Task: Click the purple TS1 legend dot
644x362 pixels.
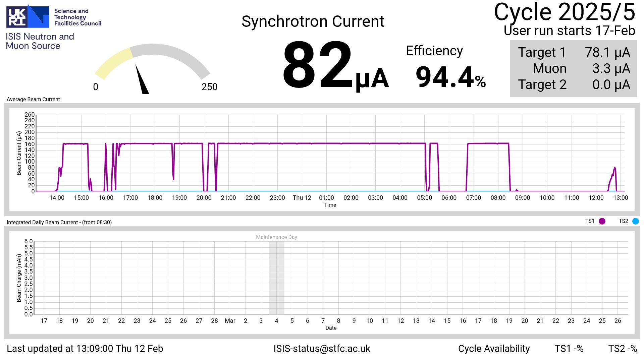Action: click(x=602, y=221)
